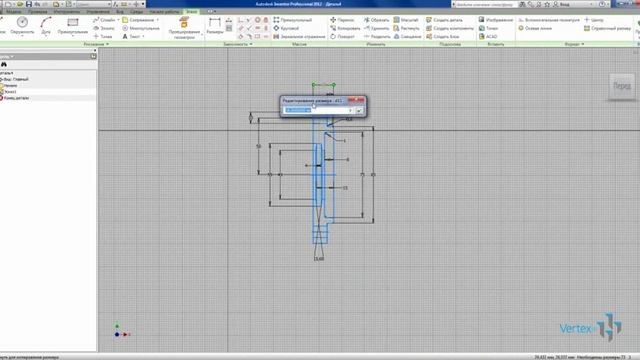Open the Text (Текст) dropdown arrow
Image resolution: width=640 pixels, height=360 pixels.
143,36
